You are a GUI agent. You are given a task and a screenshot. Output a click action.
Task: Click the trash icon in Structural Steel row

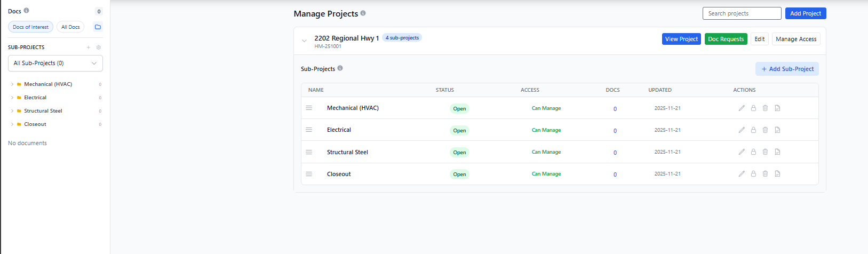(x=765, y=152)
